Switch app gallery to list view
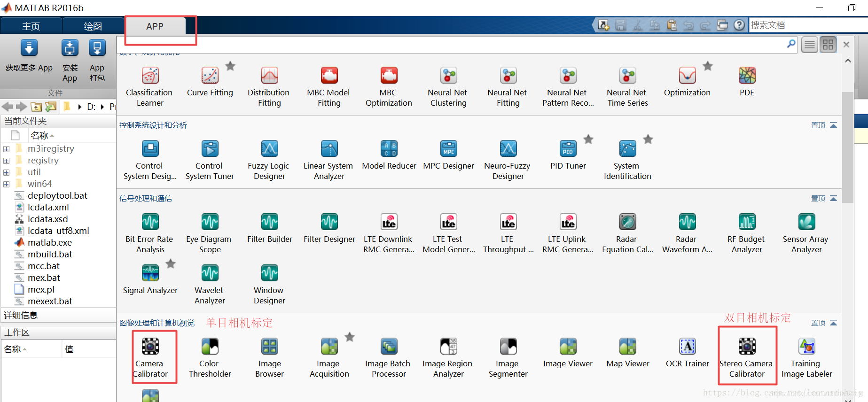Viewport: 868px width, 402px height. point(810,45)
